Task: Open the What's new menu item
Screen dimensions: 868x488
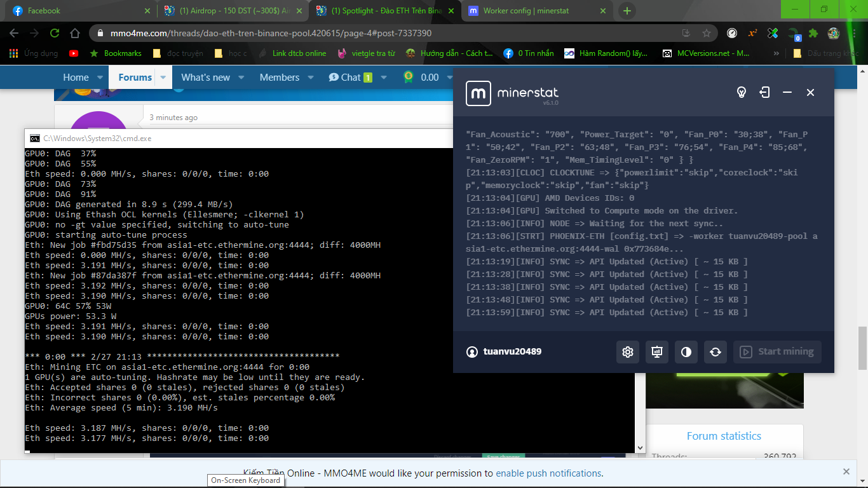Action: tap(205, 78)
